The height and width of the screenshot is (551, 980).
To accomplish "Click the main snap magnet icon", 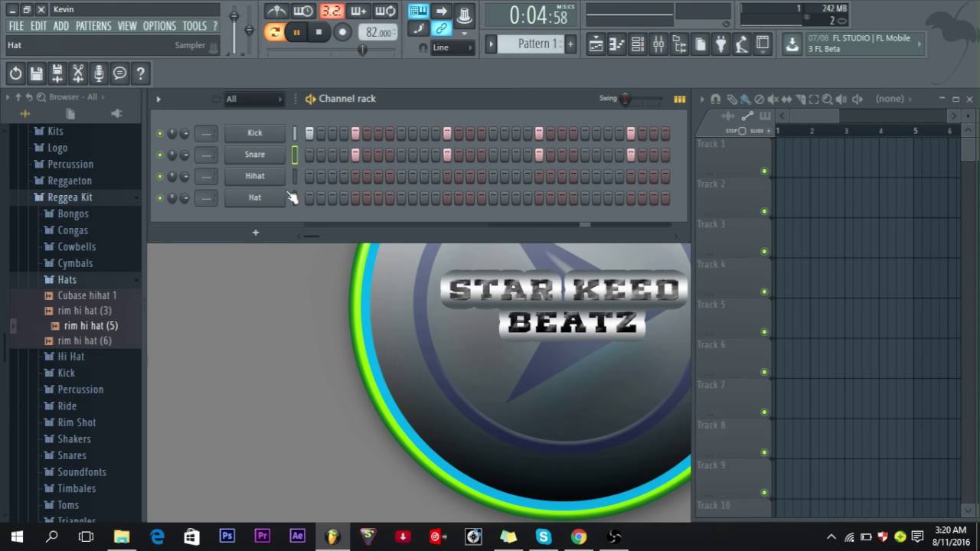I will point(423,47).
